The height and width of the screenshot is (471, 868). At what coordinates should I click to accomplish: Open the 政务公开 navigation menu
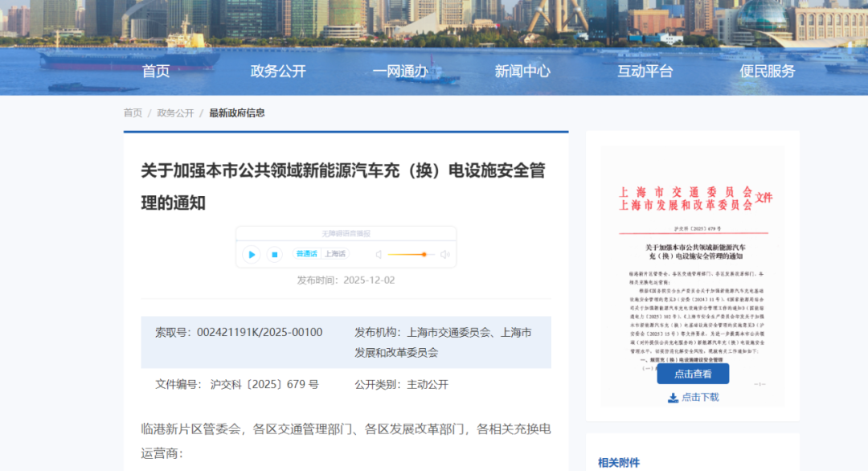(x=277, y=71)
